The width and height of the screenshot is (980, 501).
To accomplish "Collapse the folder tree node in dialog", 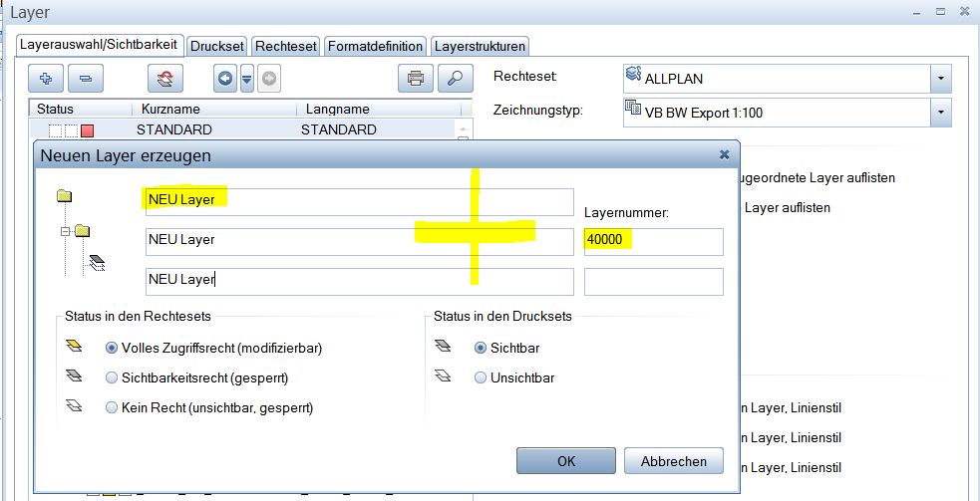I will tap(67, 231).
